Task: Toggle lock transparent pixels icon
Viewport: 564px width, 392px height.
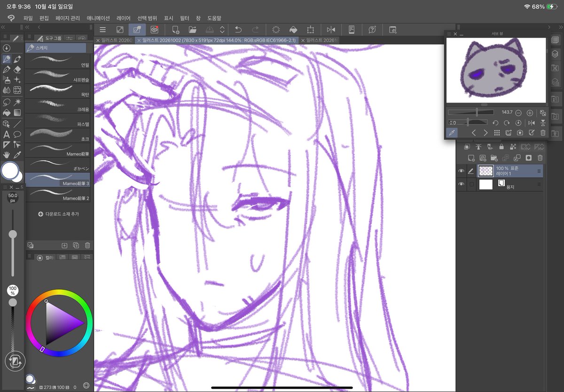Action: tap(513, 147)
